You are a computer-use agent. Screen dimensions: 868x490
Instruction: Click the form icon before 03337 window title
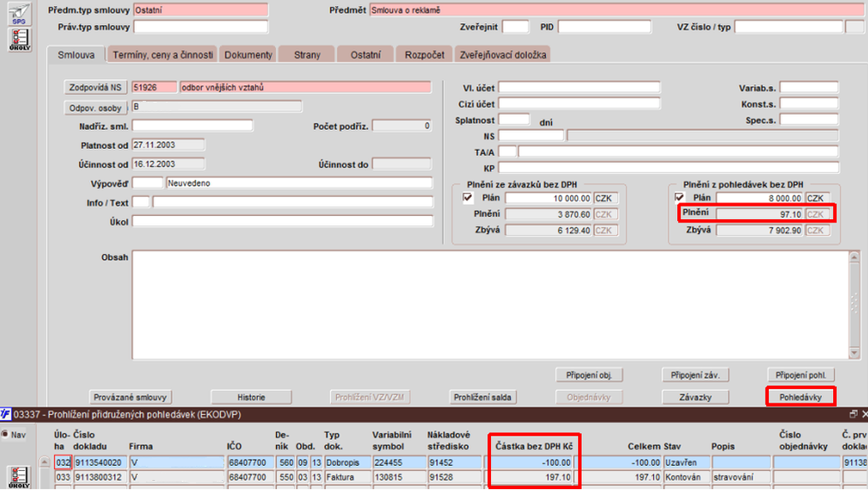click(x=6, y=414)
